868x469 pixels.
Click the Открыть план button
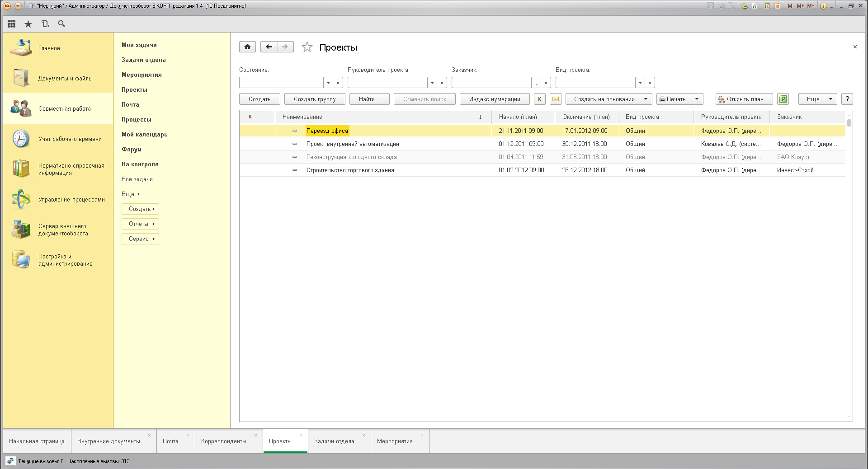(x=744, y=99)
